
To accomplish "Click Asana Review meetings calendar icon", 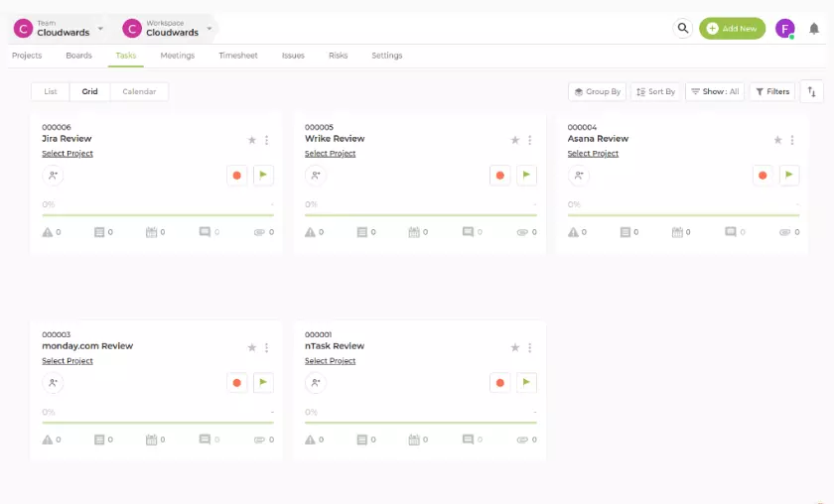I will 677,232.
